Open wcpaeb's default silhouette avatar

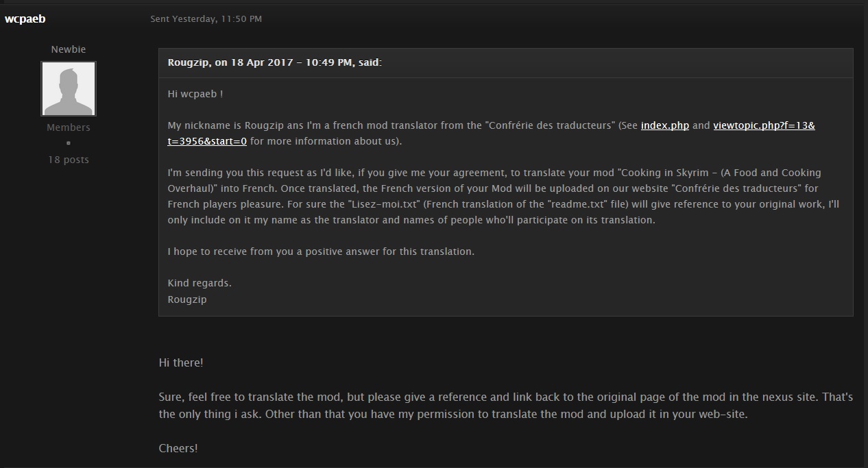[69, 88]
